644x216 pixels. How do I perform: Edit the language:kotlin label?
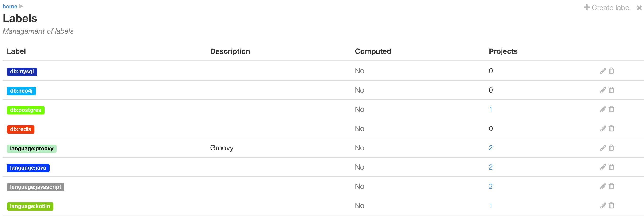tap(603, 206)
